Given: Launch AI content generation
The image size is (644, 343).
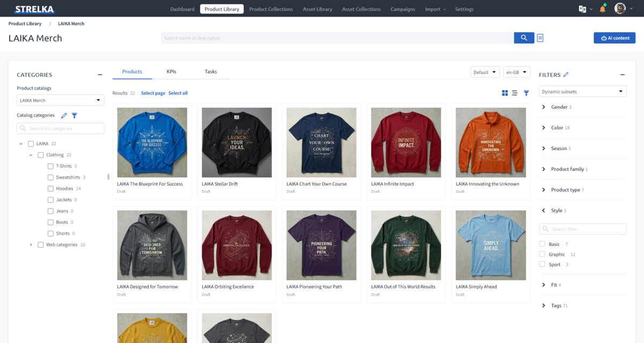Looking at the screenshot, I should pyautogui.click(x=614, y=38).
